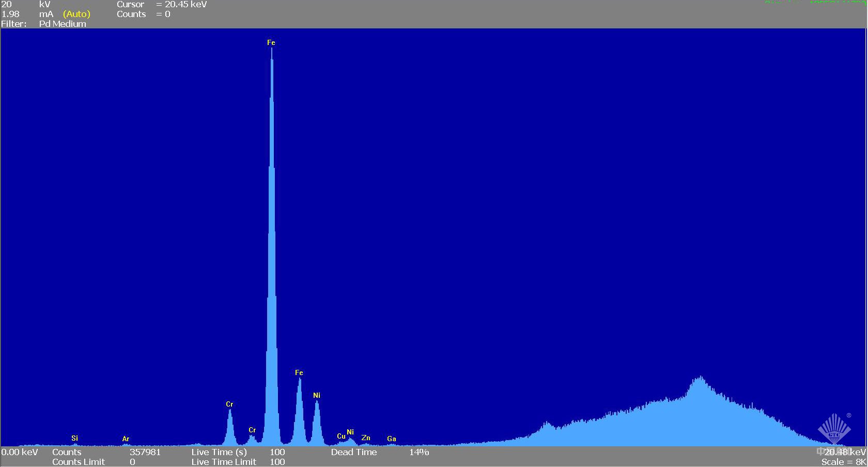868x467 pixels.
Task: Click the yellow (Auto) current setting
Action: (x=76, y=14)
